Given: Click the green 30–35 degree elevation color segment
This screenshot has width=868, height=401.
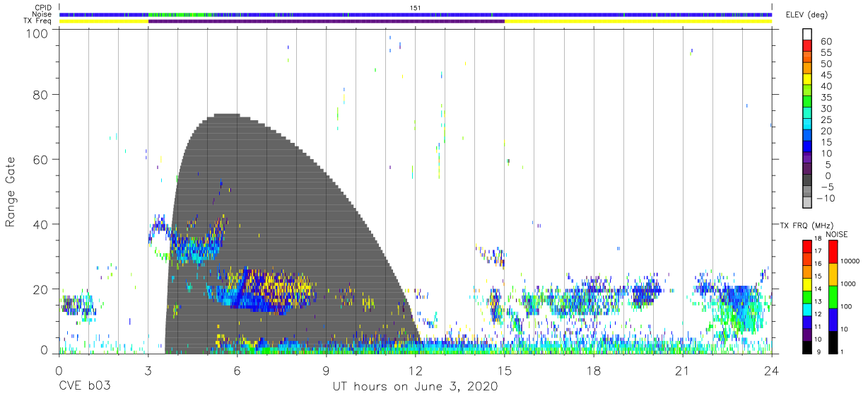Looking at the screenshot, I should point(808,103).
